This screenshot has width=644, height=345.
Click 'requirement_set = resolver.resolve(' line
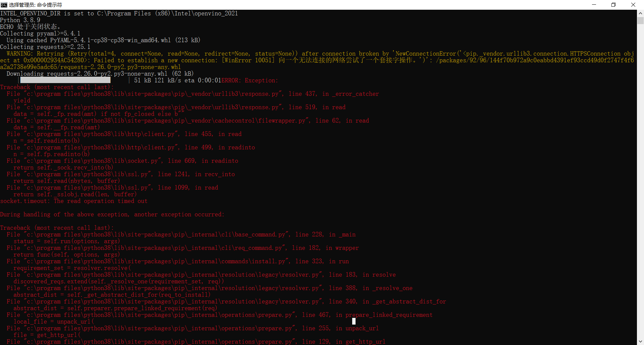click(x=72, y=268)
